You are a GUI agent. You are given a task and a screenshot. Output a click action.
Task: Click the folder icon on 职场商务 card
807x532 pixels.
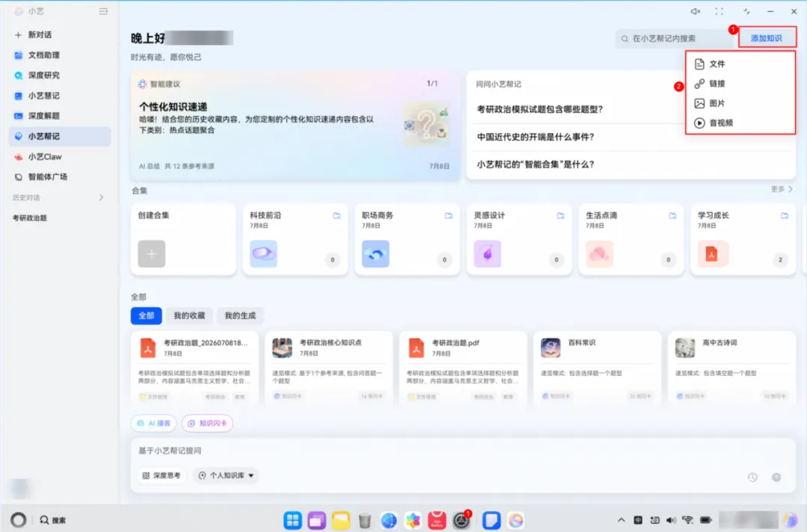(449, 216)
